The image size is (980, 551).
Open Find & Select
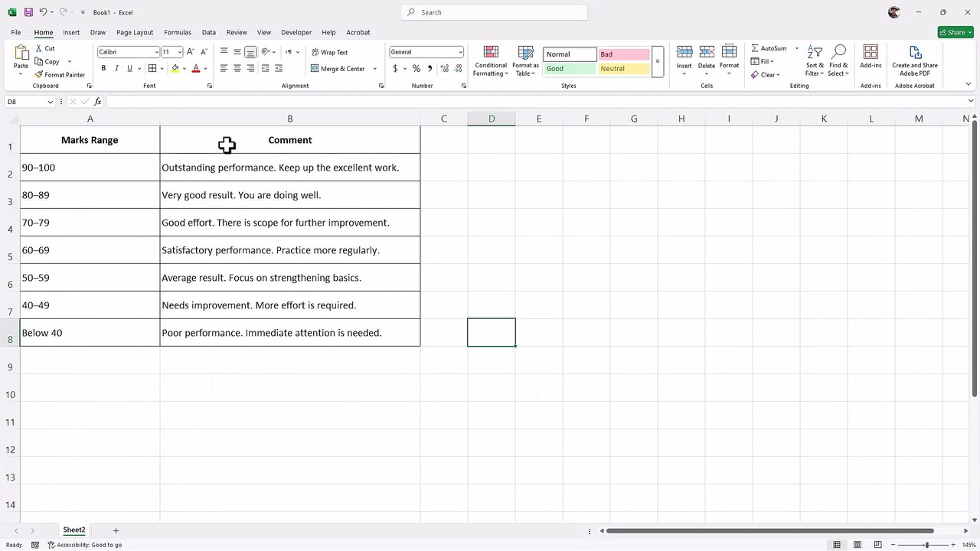(838, 60)
